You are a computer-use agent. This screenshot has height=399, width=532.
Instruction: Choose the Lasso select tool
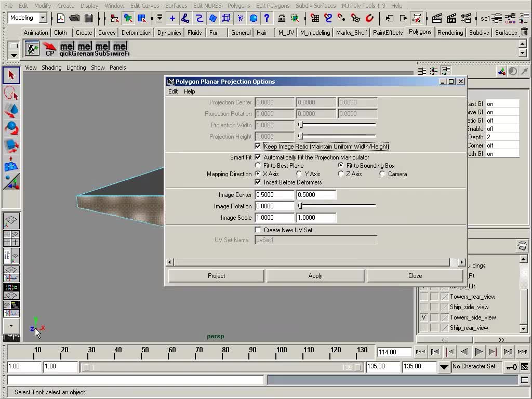(x=11, y=93)
